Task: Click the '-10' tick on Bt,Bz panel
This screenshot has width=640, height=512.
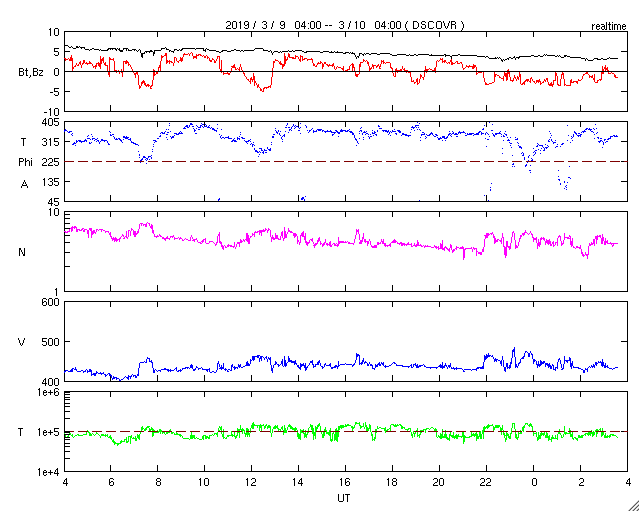Action: [x=51, y=112]
